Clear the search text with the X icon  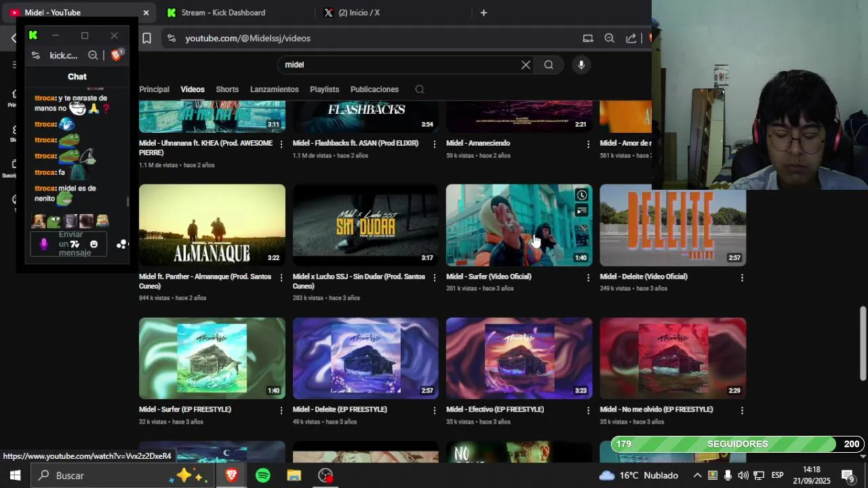coord(526,65)
